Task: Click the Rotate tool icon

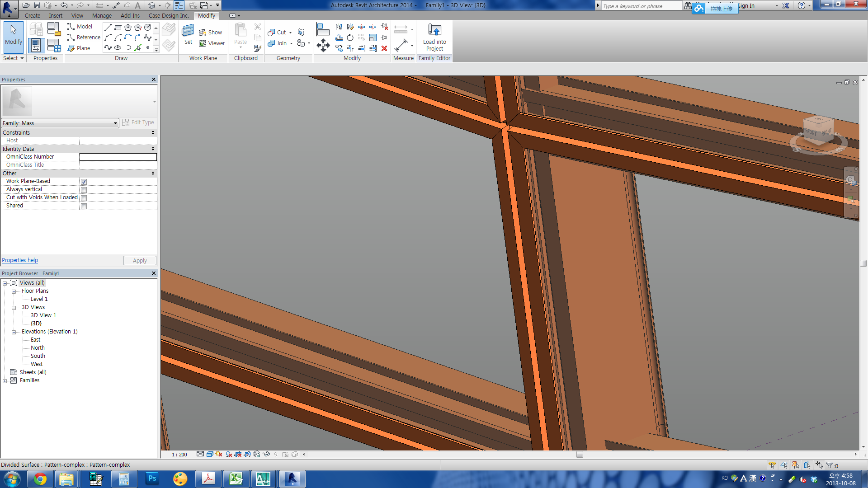Action: [350, 38]
